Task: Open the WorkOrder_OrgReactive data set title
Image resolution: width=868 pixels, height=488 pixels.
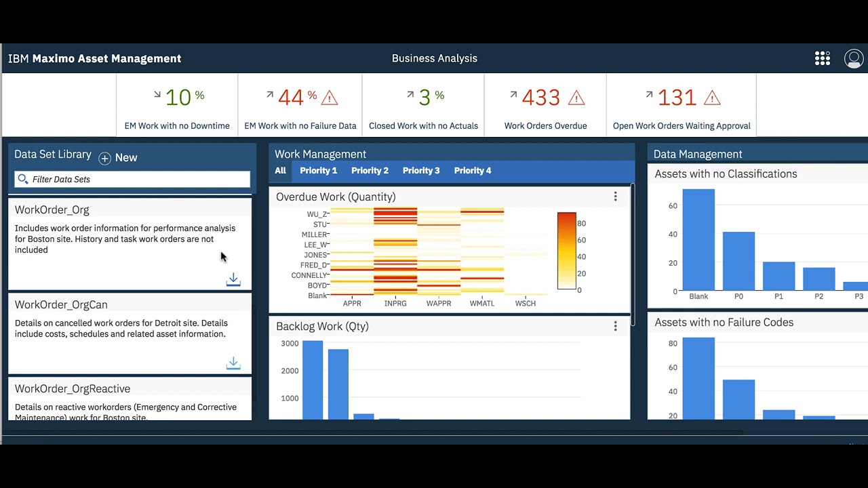Action: click(73, 389)
